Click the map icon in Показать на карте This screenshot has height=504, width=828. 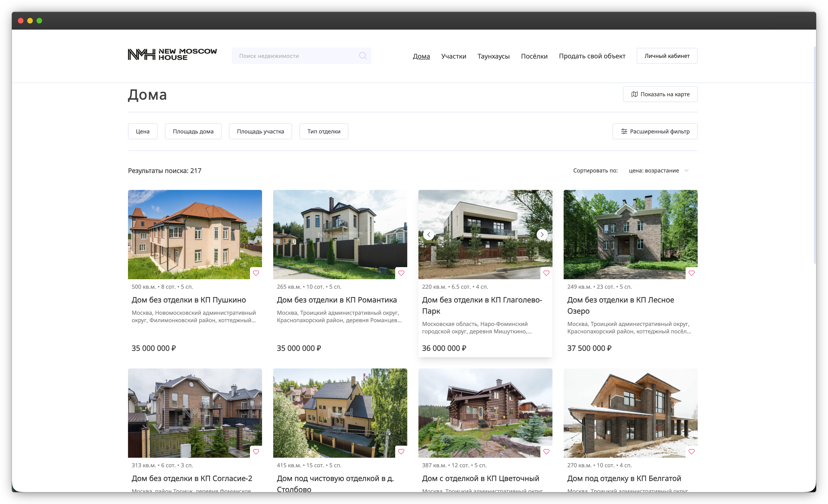coord(634,94)
